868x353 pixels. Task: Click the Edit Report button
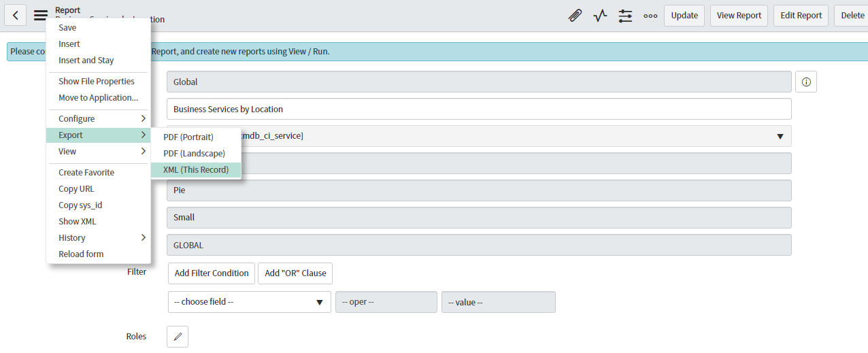(801, 15)
